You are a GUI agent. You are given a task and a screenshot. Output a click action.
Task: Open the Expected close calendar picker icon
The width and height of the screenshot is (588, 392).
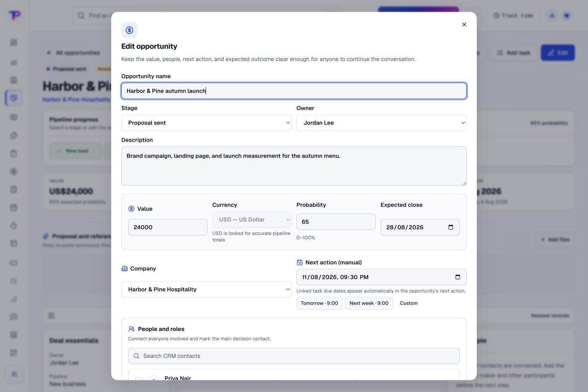(x=451, y=227)
